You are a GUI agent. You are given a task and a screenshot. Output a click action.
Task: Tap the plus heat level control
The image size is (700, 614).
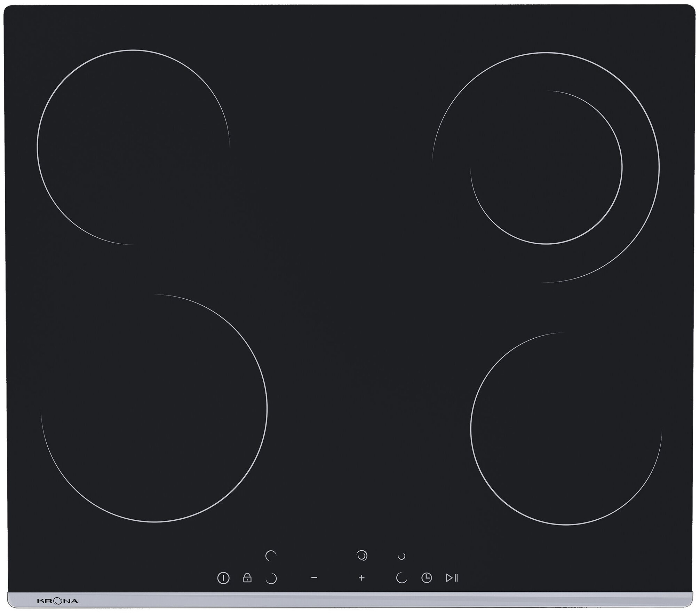pyautogui.click(x=361, y=578)
